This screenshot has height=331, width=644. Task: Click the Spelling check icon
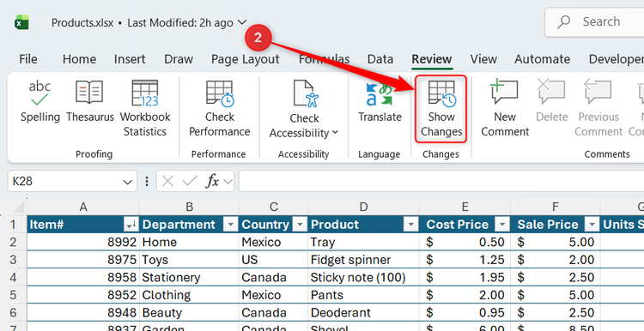tap(39, 93)
